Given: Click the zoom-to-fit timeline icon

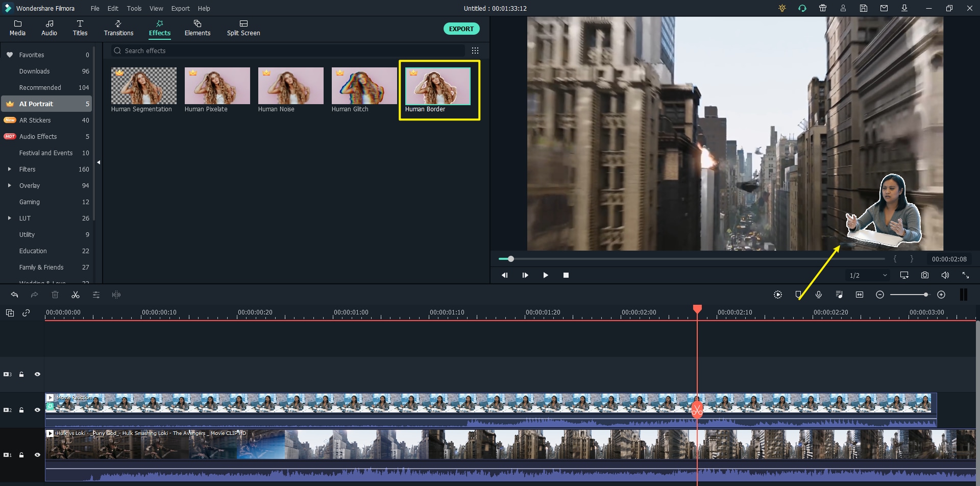Looking at the screenshot, I should click(860, 295).
